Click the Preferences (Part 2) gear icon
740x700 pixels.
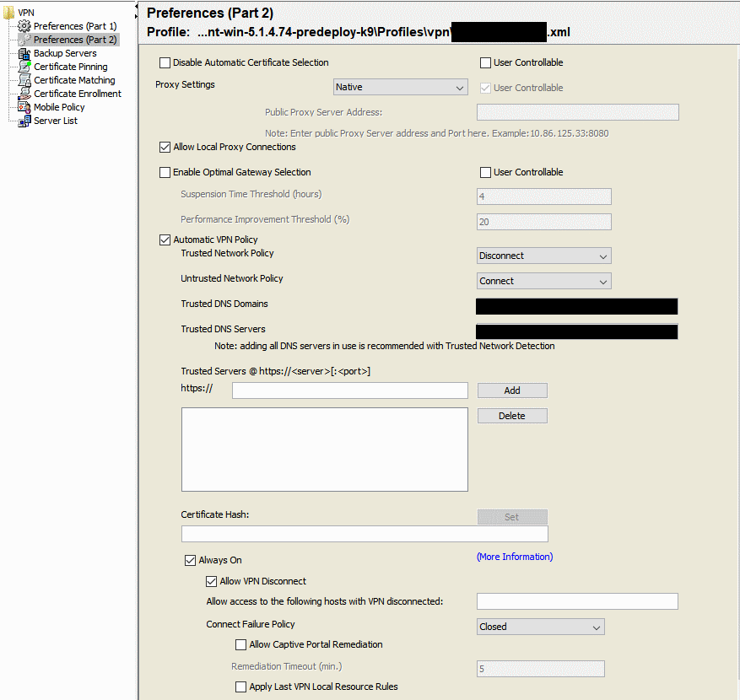tap(24, 40)
